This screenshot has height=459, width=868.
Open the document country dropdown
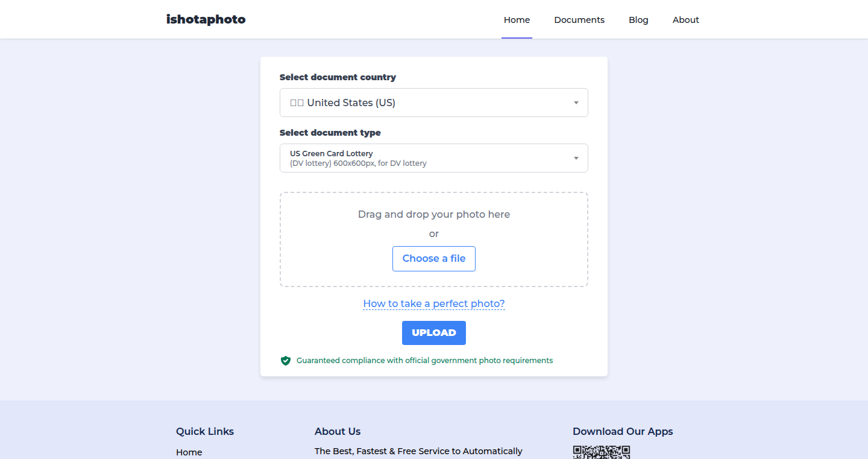click(434, 103)
